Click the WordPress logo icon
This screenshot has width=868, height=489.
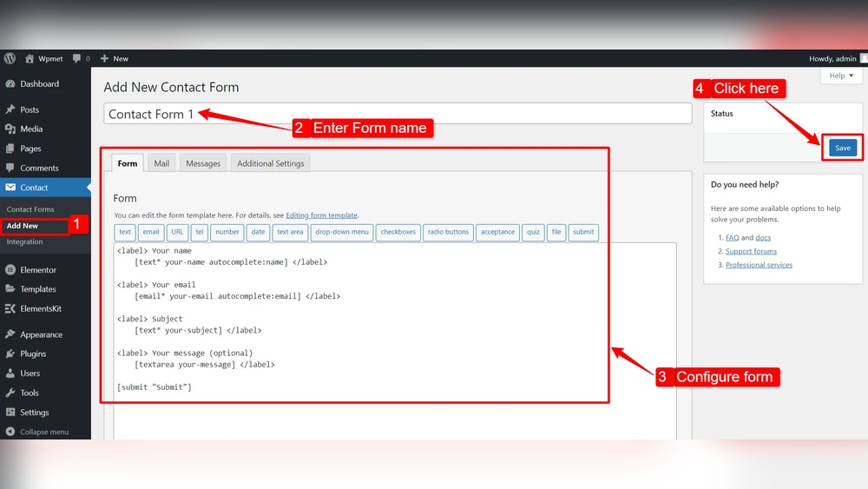pyautogui.click(x=10, y=58)
